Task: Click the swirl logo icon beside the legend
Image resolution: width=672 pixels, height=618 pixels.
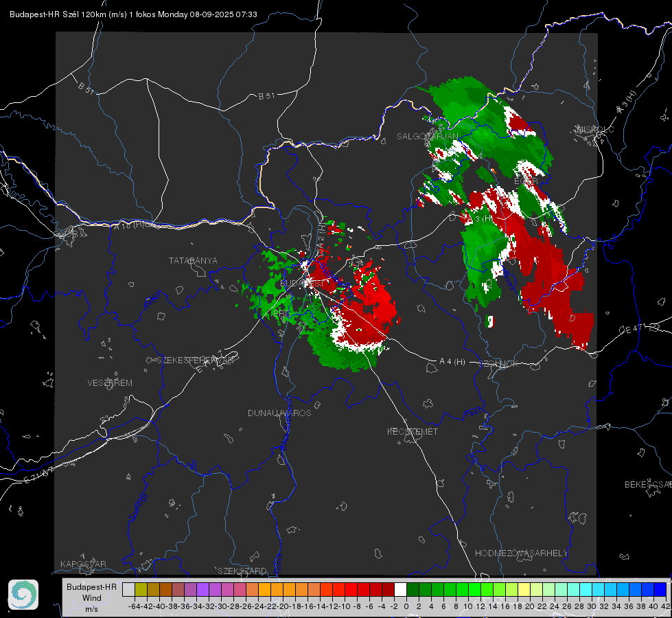Action: (x=23, y=595)
